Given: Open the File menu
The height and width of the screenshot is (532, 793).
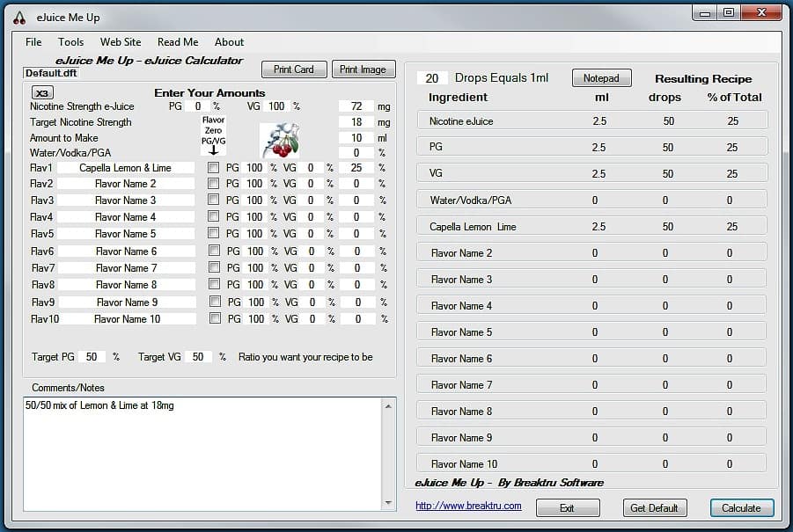Looking at the screenshot, I should [33, 42].
